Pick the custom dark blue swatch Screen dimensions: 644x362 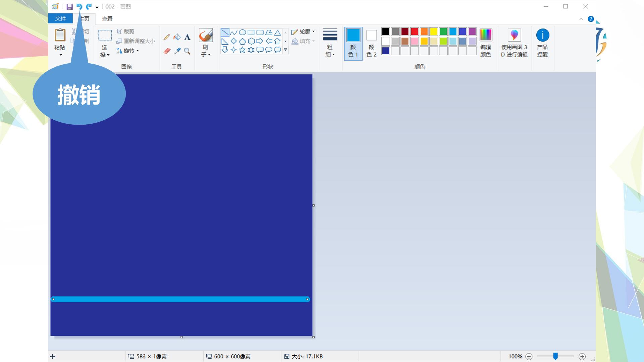point(386,51)
